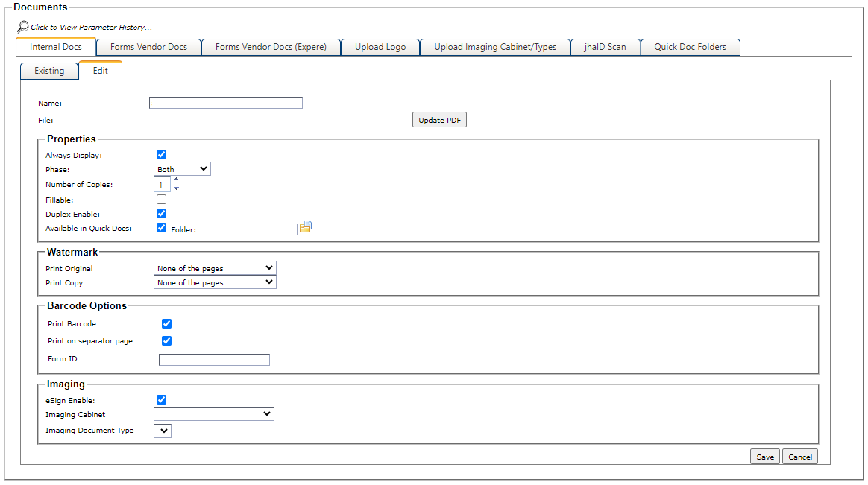Open the Upload Logo tab
Viewport: 868px width, 485px height.
pos(380,46)
